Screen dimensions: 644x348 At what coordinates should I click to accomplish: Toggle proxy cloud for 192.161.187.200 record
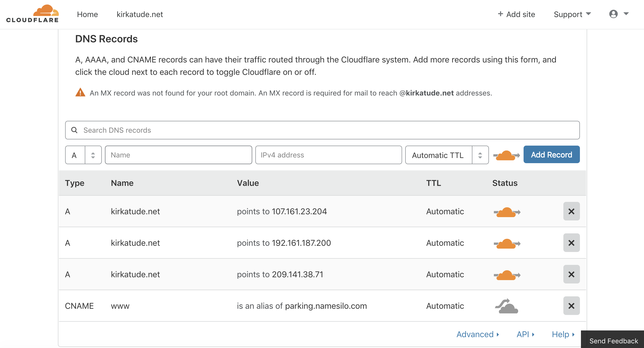507,243
